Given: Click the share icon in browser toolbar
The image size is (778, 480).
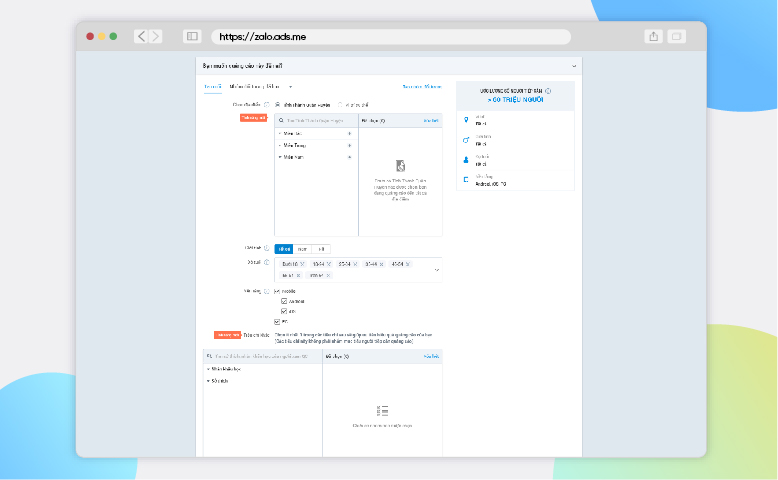Looking at the screenshot, I should [x=653, y=36].
